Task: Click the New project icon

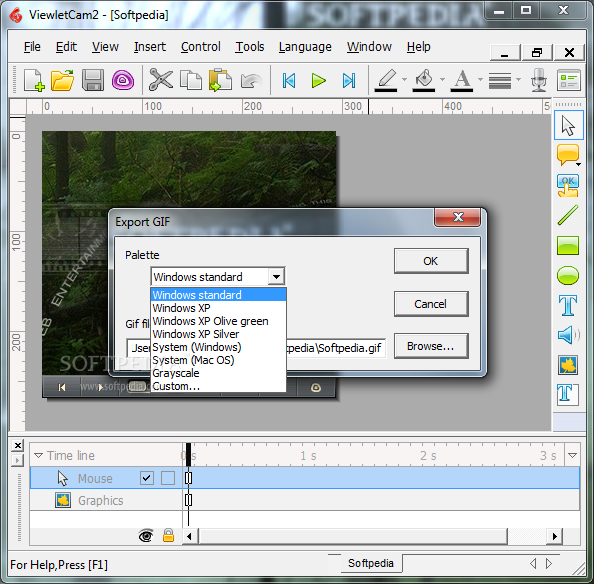Action: 34,80
